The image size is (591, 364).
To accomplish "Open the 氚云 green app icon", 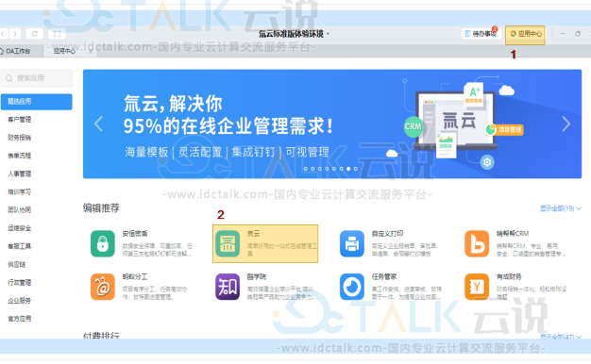I will [228, 243].
